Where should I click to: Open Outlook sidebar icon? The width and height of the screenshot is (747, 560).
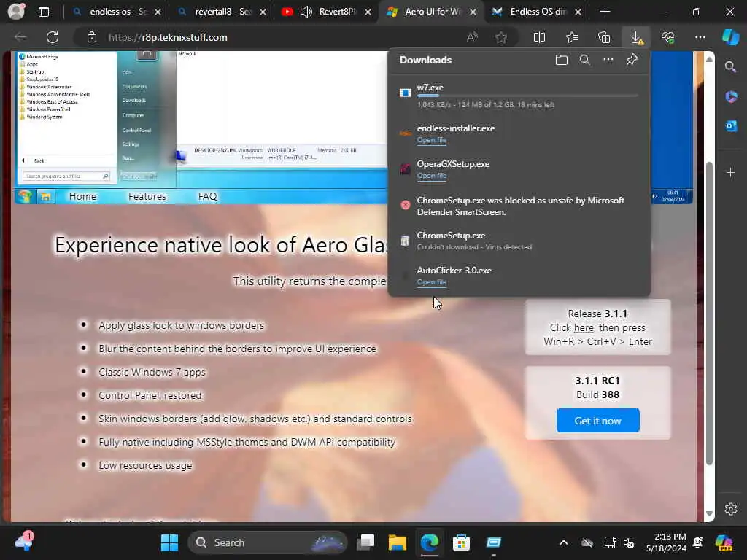pyautogui.click(x=731, y=125)
